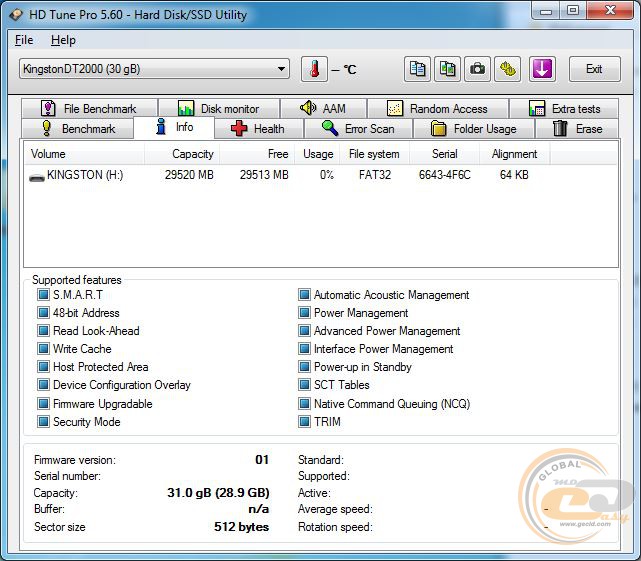Click the 512 bytes sector size value
641x561 pixels.
click(242, 527)
